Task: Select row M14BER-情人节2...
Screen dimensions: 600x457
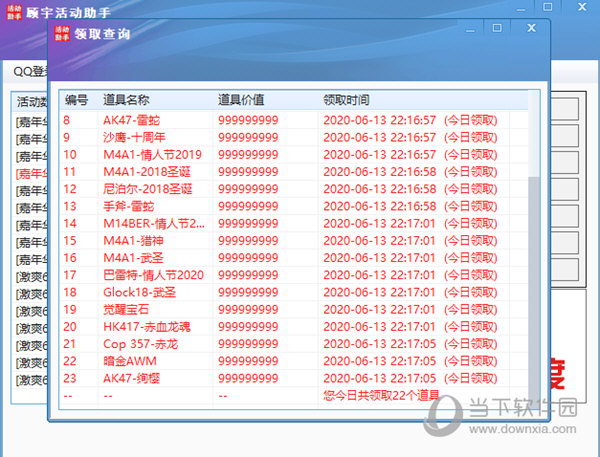Action: pos(294,224)
